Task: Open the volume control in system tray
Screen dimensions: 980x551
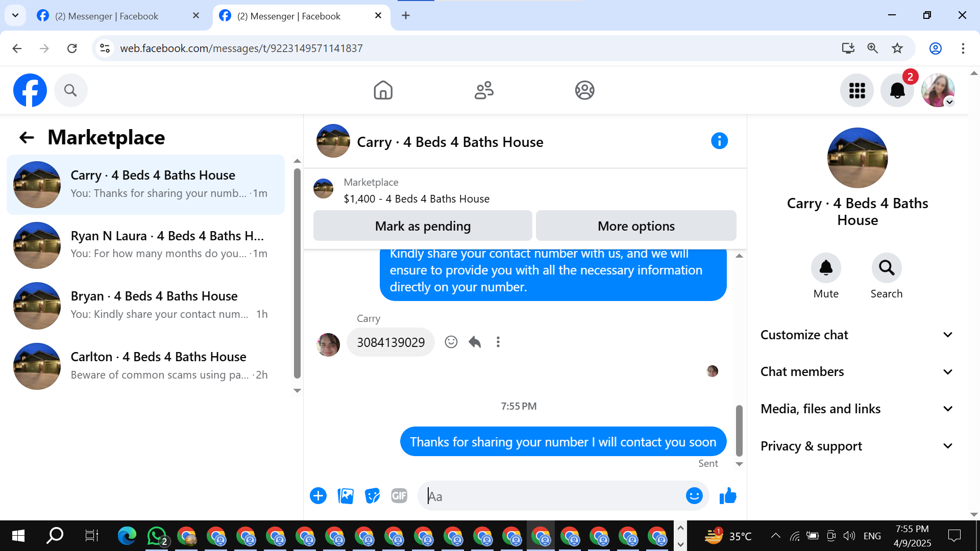Action: click(x=849, y=536)
